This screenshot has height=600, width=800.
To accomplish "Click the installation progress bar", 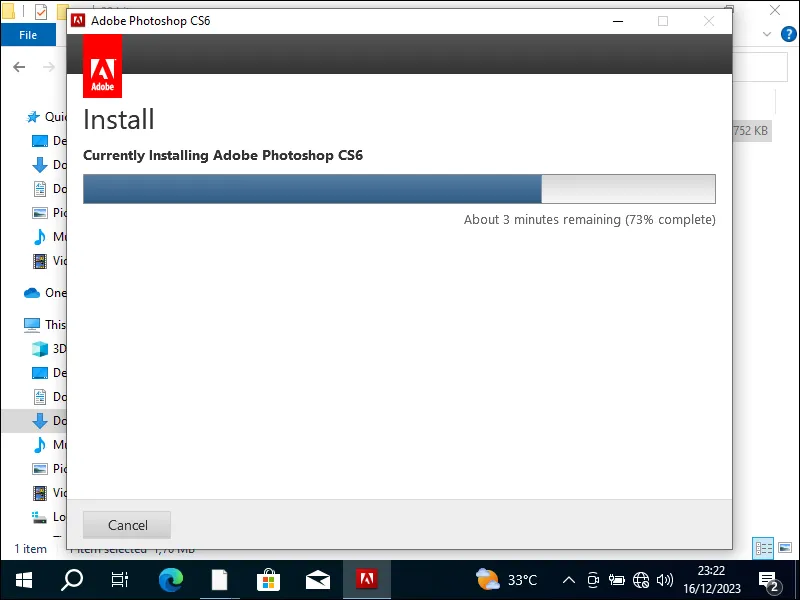I will coord(400,188).
